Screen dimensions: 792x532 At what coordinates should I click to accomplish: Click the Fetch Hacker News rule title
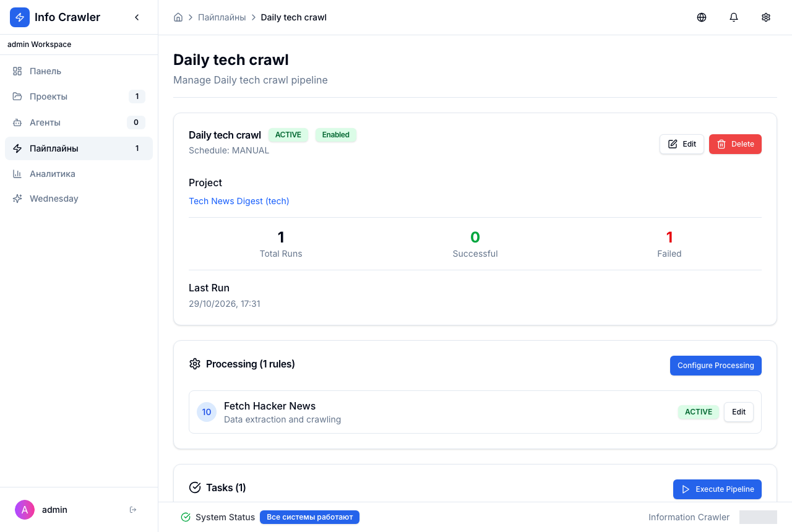[270, 406]
